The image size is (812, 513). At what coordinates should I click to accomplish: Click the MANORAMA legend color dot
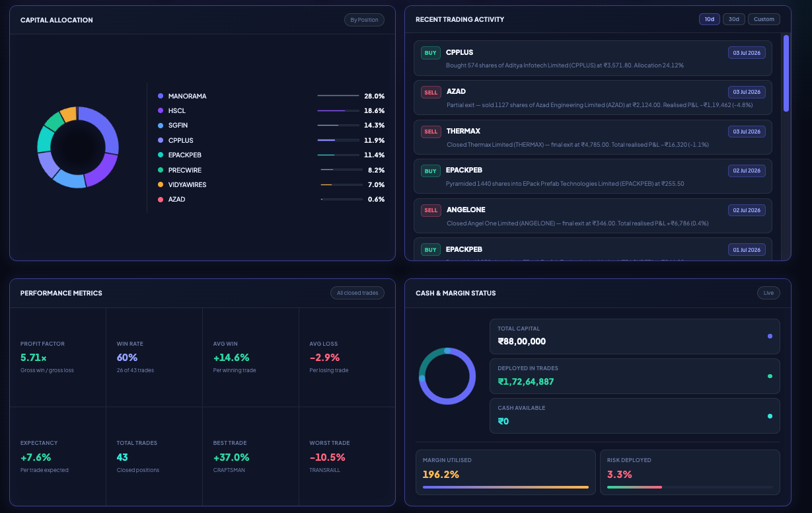click(x=161, y=96)
